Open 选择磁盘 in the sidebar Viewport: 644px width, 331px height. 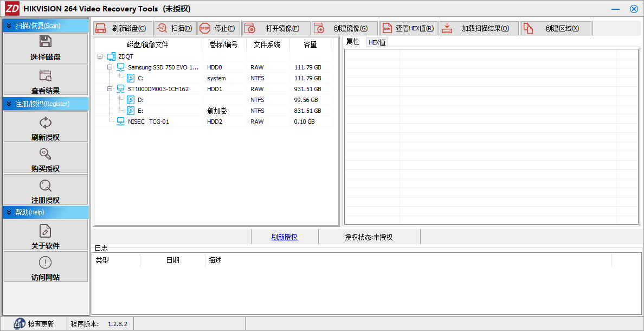tap(45, 49)
